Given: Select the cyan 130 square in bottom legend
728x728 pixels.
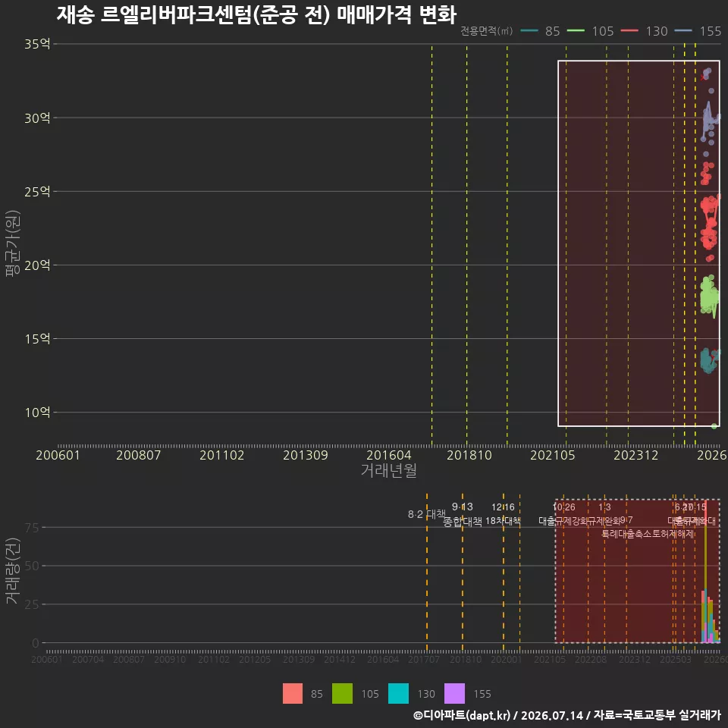Looking at the screenshot, I should [x=398, y=693].
